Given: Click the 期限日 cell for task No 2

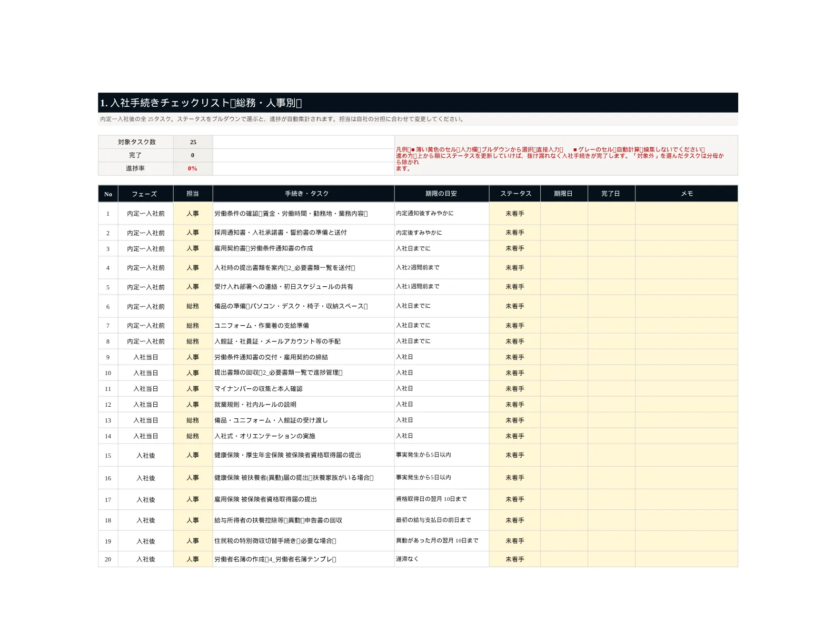Looking at the screenshot, I should (564, 233).
